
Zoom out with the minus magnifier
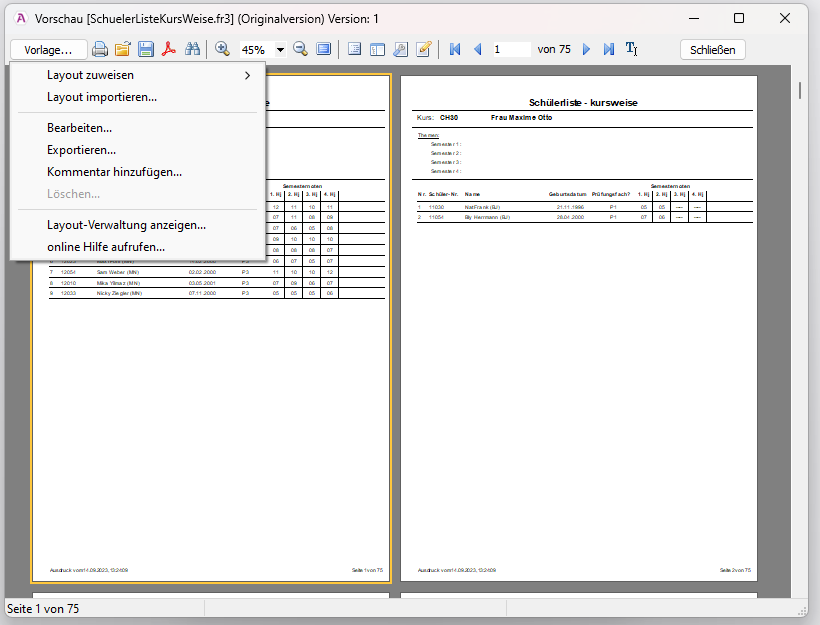click(301, 49)
